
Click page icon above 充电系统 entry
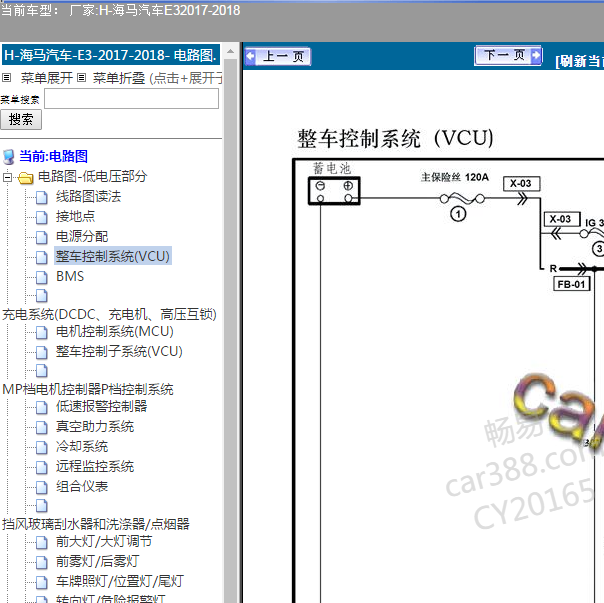tap(42, 296)
